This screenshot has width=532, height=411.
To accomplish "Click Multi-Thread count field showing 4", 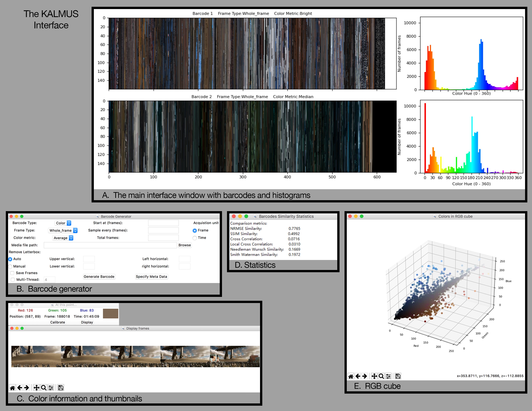I will tap(49, 280).
